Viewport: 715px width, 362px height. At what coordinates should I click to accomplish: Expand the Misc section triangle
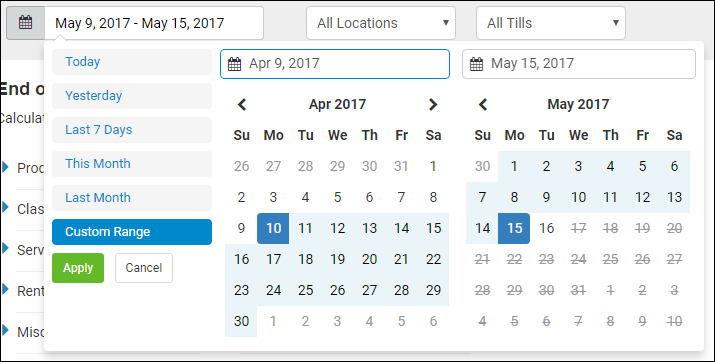[5, 330]
